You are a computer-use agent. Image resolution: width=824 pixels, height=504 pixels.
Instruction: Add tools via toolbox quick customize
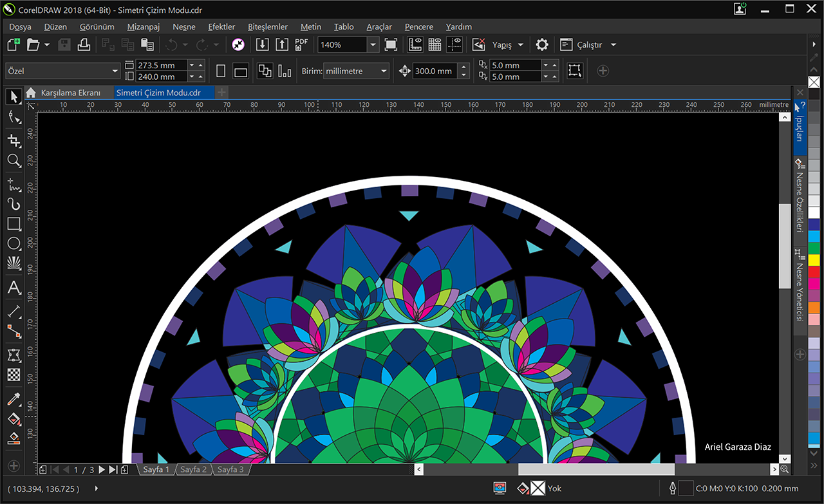point(14,465)
